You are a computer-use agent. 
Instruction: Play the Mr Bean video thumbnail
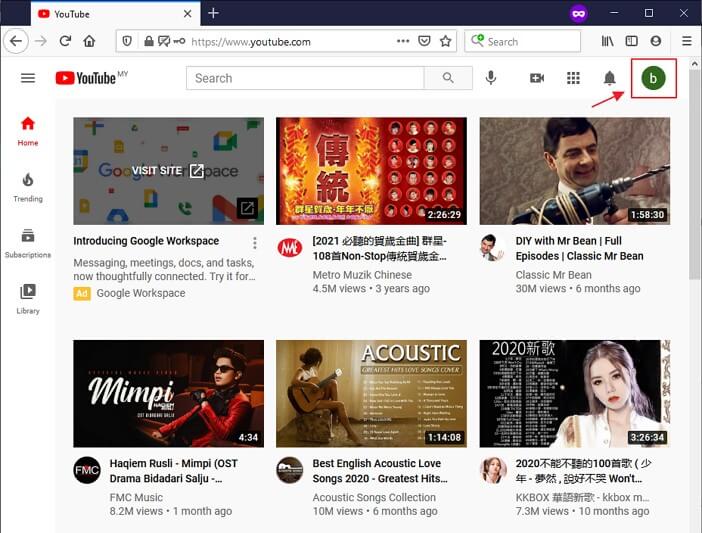click(575, 171)
